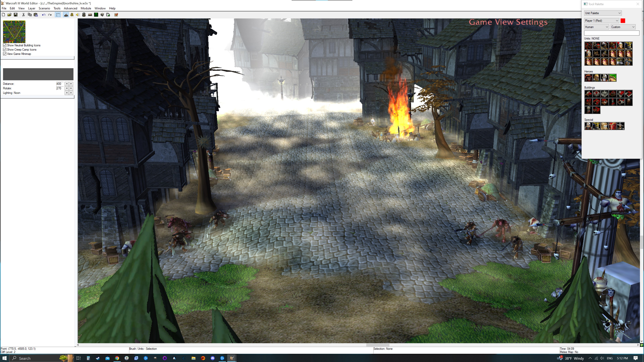Click the horizontal scrollbar thumb of viewport

378,345
